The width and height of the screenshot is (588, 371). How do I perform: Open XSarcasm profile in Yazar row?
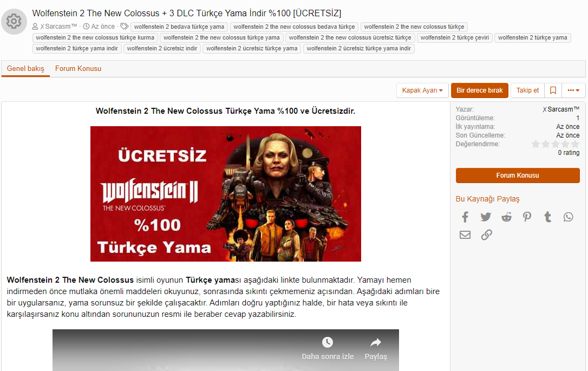pyautogui.click(x=561, y=109)
